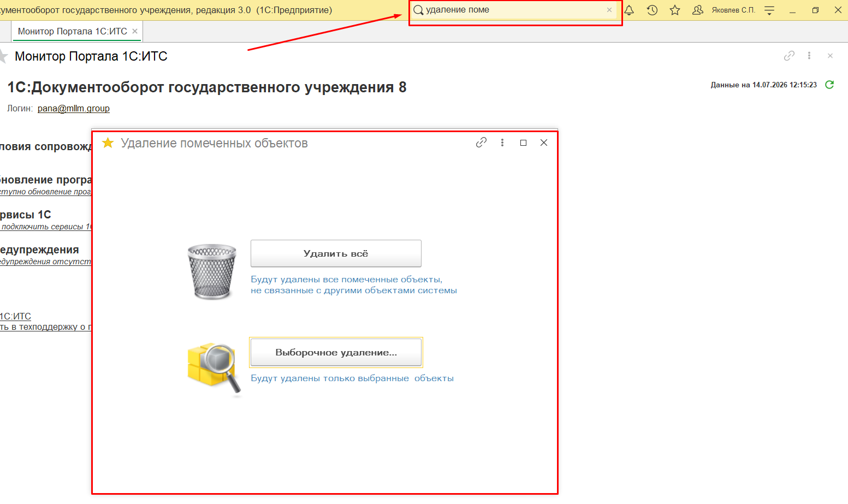Open the 1С:ИТС link

pos(15,316)
